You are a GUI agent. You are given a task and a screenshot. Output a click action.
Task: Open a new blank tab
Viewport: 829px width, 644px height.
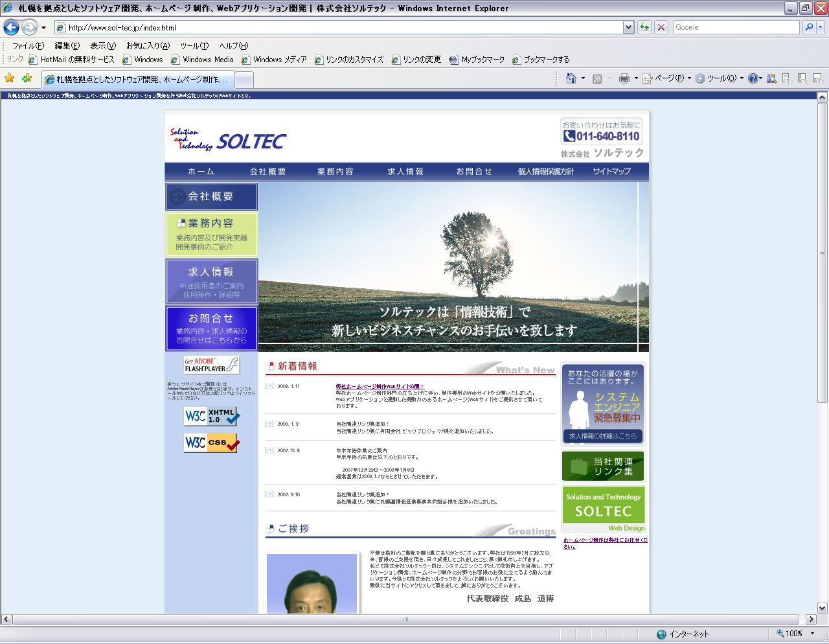(244, 80)
